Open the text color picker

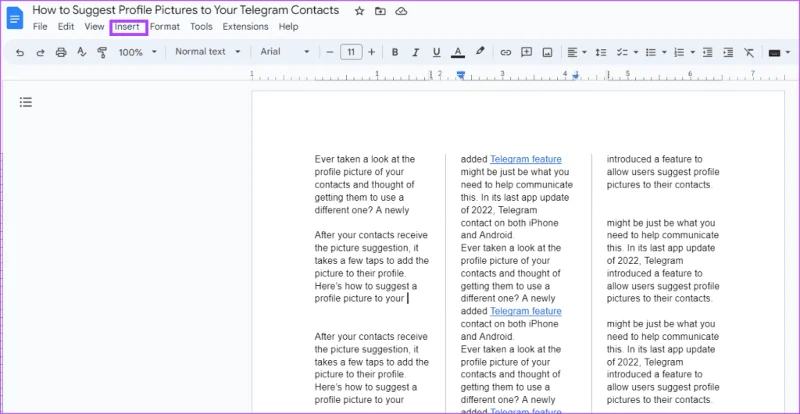click(x=458, y=52)
